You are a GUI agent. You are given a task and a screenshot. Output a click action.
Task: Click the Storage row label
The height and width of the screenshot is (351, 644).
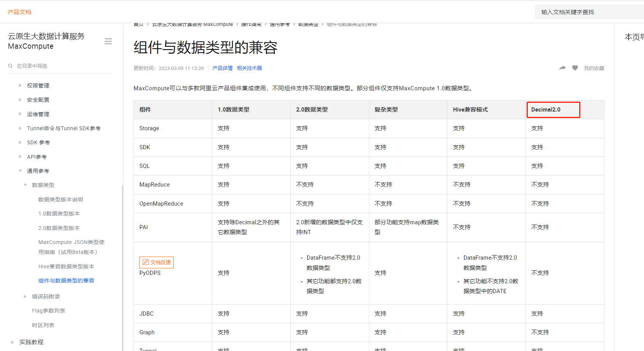149,128
